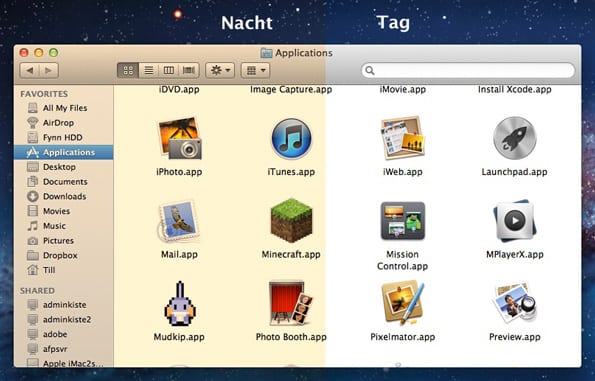The height and width of the screenshot is (381, 595).
Task: Click the SHARED sidebar heading
Action: tap(37, 291)
